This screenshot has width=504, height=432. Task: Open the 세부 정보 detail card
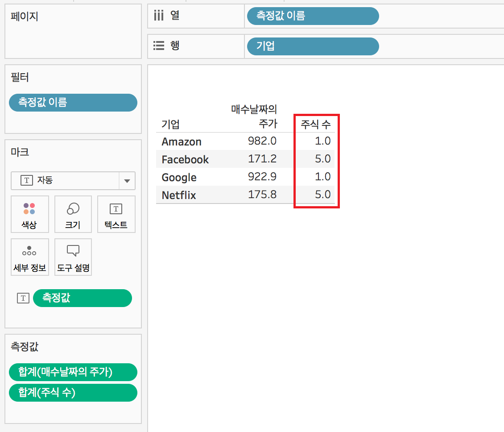[29, 257]
